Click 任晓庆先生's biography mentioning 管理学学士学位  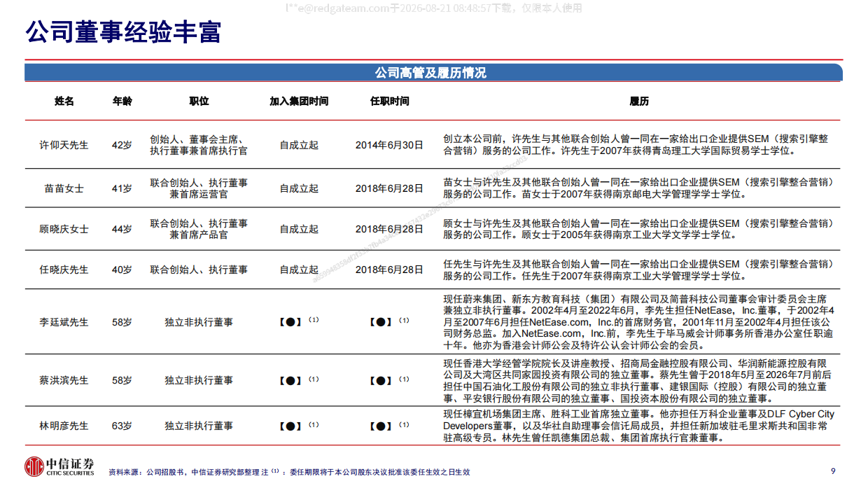638,270
